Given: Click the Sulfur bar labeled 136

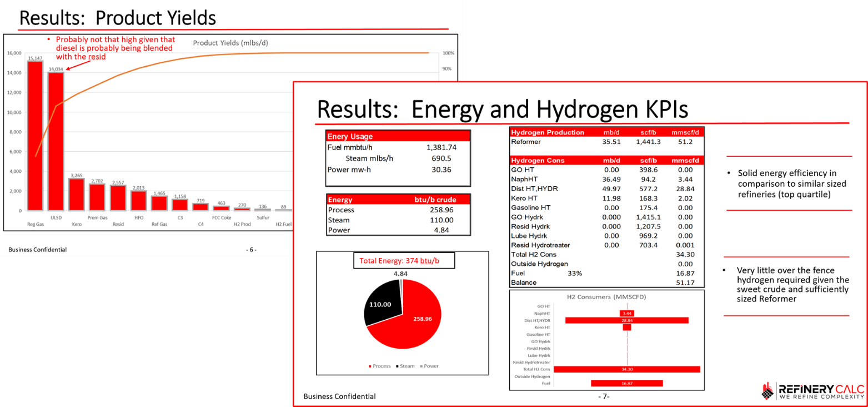Looking at the screenshot, I should pos(262,210).
